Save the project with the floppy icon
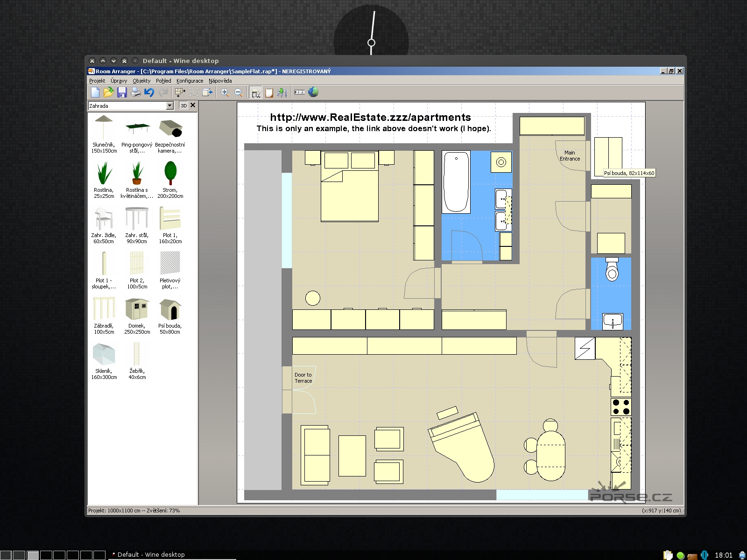The height and width of the screenshot is (560, 747). tap(122, 92)
